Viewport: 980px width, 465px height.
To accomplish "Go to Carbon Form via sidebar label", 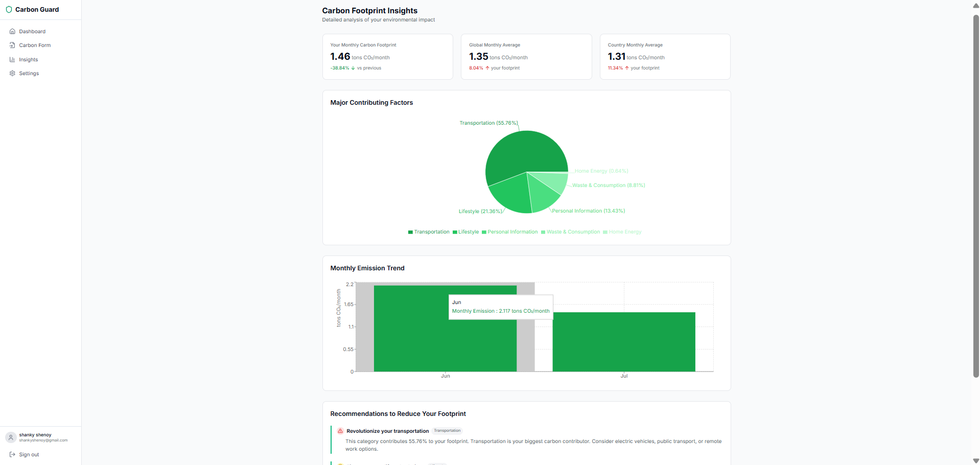I will [x=35, y=45].
